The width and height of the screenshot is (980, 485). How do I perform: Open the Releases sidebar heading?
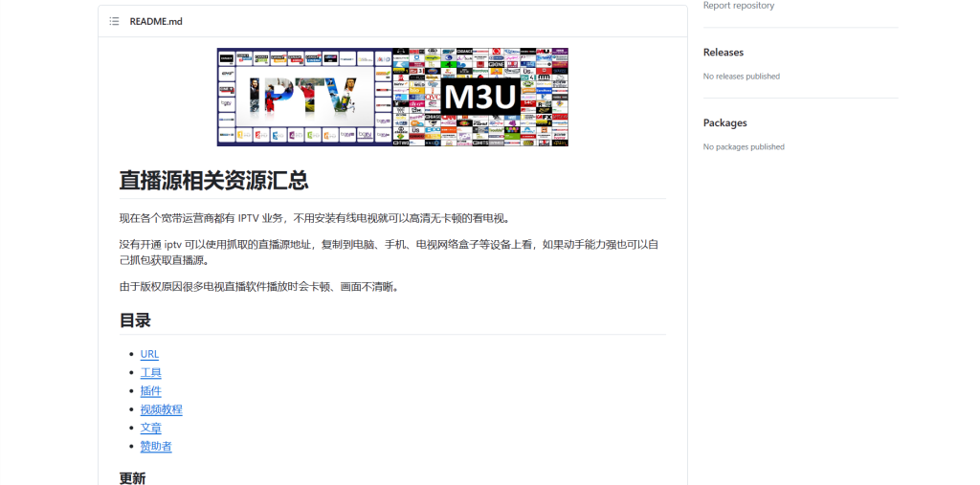coord(724,53)
